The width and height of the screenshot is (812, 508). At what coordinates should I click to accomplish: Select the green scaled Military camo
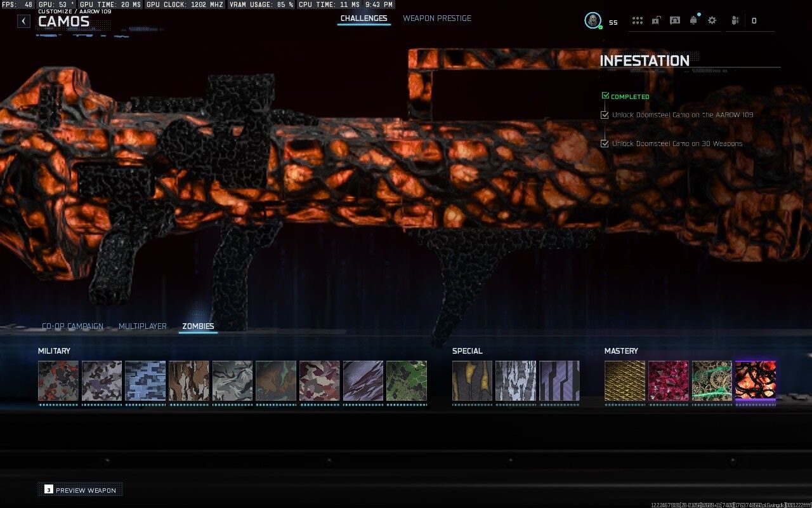(407, 381)
